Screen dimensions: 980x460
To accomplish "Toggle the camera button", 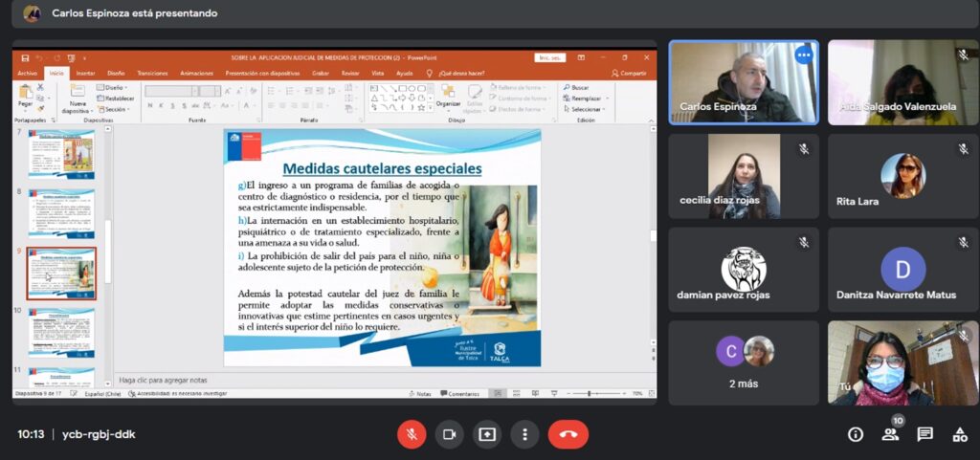I will click(449, 434).
